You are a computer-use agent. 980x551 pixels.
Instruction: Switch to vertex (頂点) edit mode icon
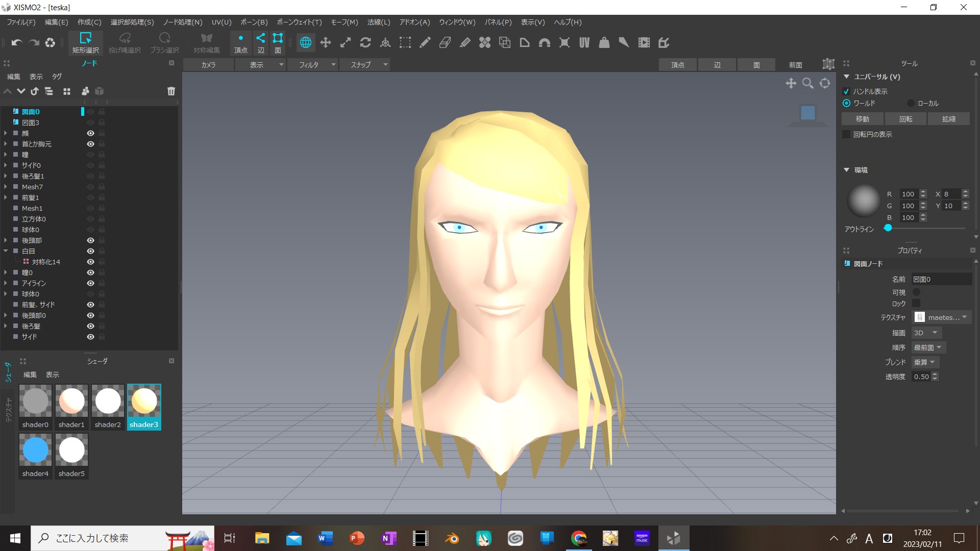[x=240, y=43]
